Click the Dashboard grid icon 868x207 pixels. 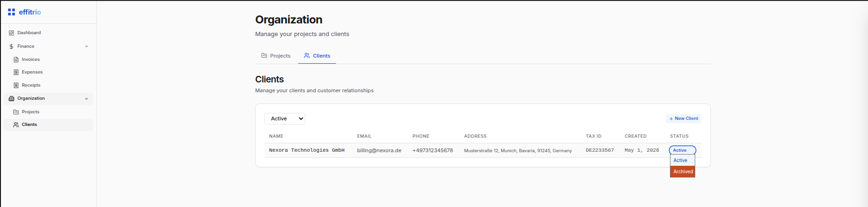(11, 33)
